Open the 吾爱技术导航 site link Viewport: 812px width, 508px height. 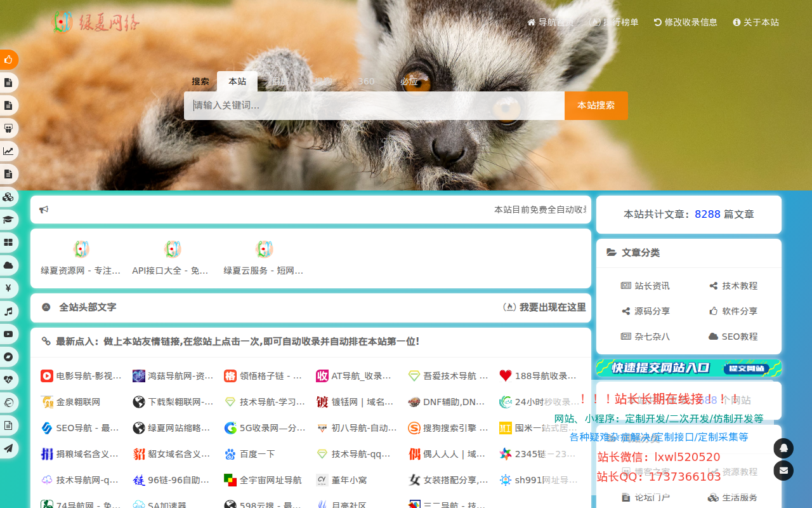(448, 376)
